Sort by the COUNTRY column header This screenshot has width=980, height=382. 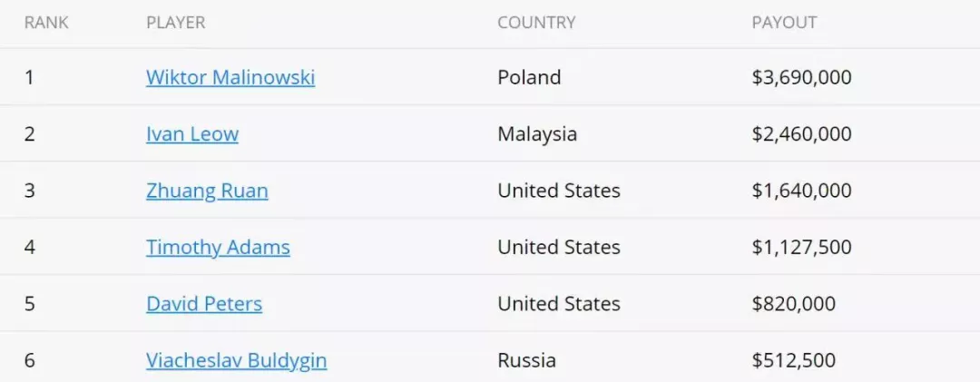(536, 23)
